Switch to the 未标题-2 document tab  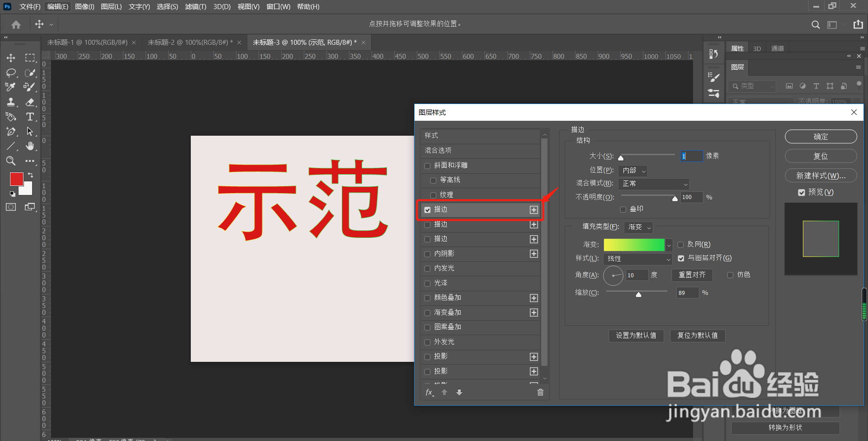coord(190,42)
